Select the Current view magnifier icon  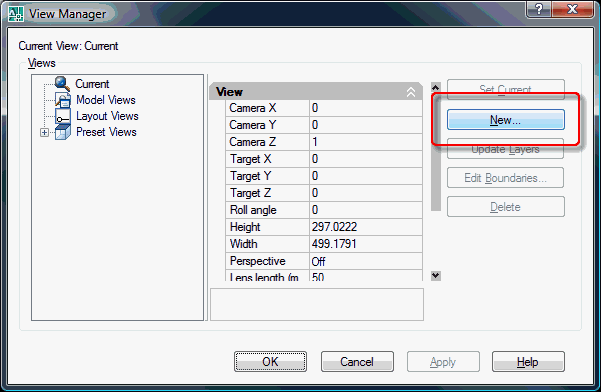pos(62,84)
